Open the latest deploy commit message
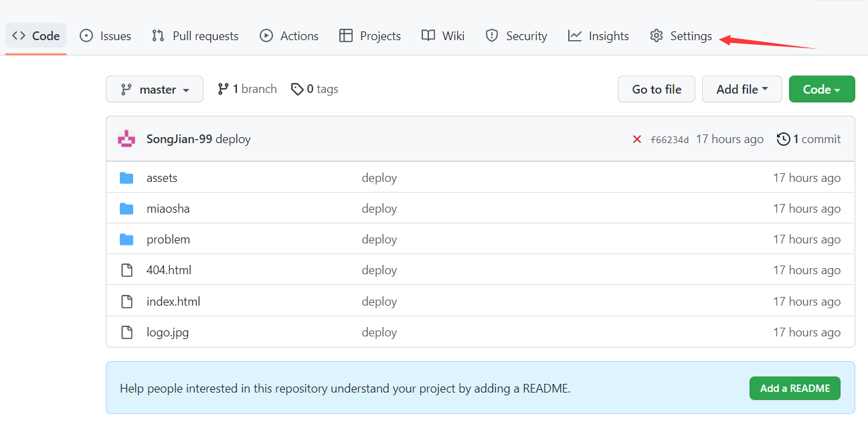The image size is (868, 426). 234,139
